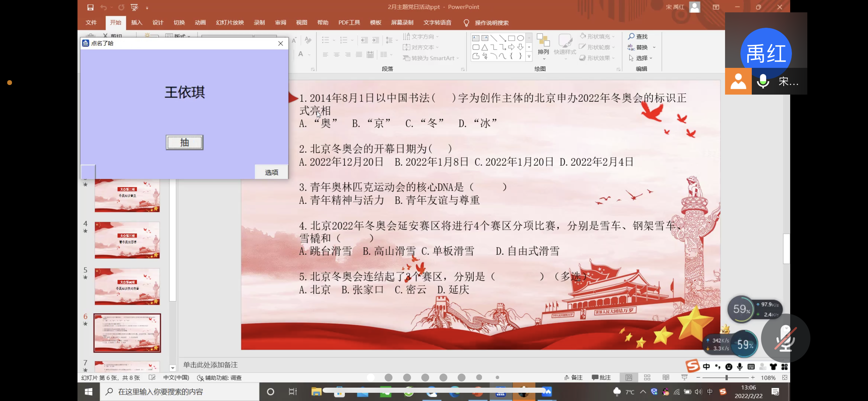Select the rectangle shape in the shapes gallery
Viewport: 868px width, 401px height.
pyautogui.click(x=511, y=38)
